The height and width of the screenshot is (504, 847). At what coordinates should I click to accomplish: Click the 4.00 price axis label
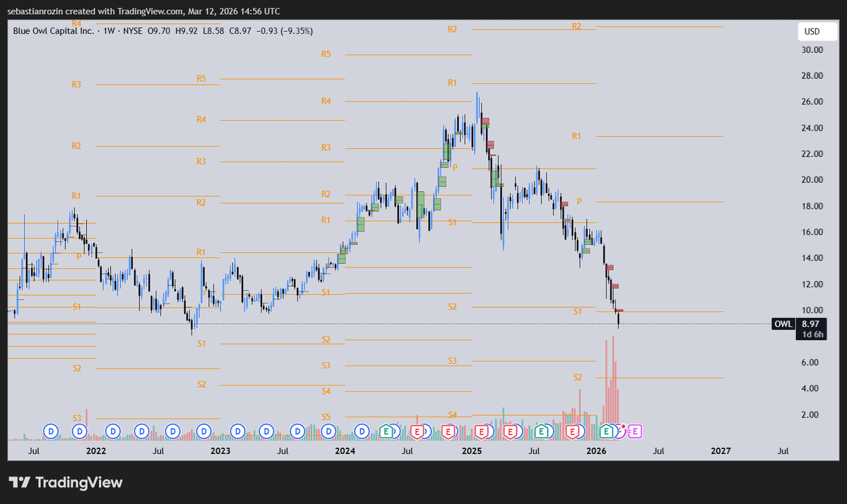[810, 388]
